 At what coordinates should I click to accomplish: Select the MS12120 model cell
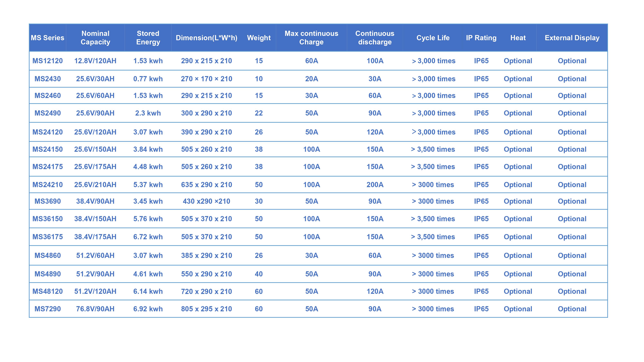[47, 61]
